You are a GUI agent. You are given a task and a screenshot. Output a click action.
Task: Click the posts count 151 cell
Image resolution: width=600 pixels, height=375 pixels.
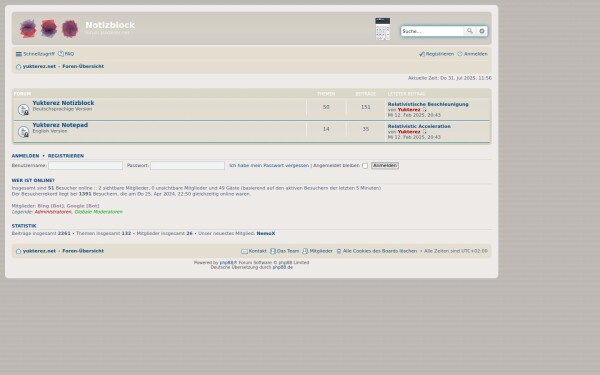pyautogui.click(x=365, y=107)
